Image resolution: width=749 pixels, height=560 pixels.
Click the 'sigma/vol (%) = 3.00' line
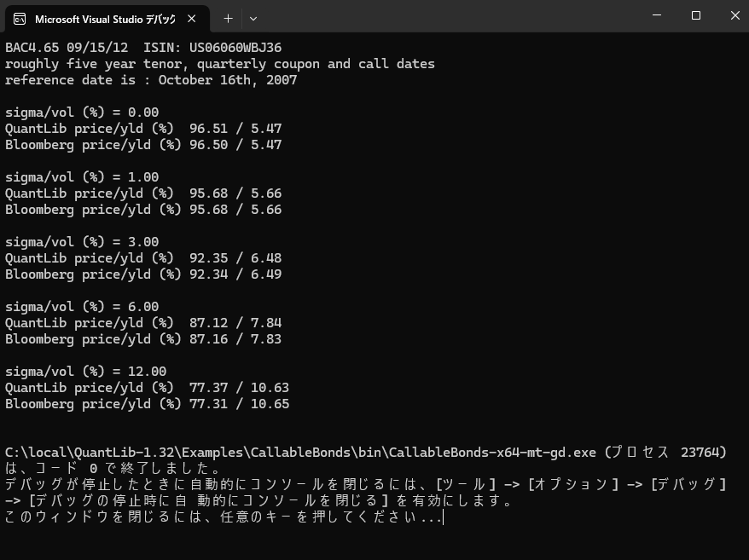82,243
